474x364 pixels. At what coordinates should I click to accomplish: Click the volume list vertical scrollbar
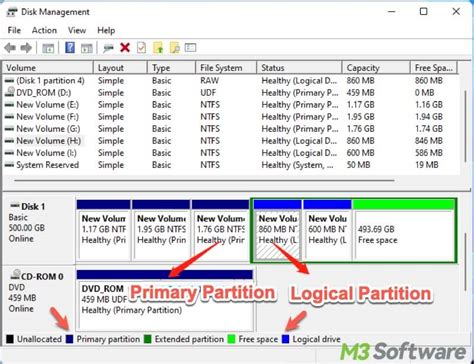coord(465,127)
